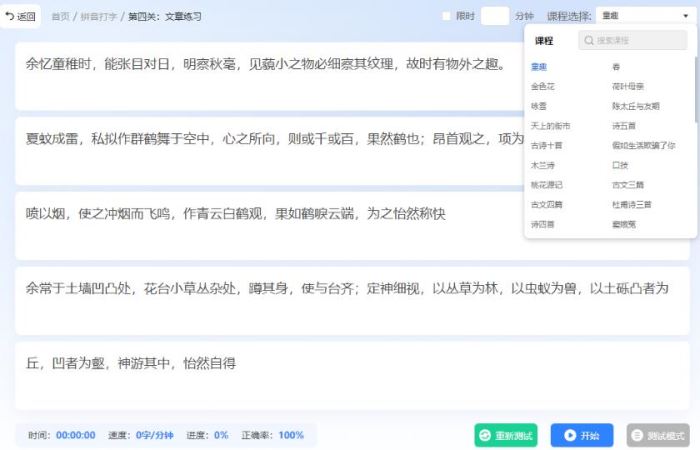Click the back arrow icon beside 返回
This screenshot has width=700, height=450.
(9, 16)
